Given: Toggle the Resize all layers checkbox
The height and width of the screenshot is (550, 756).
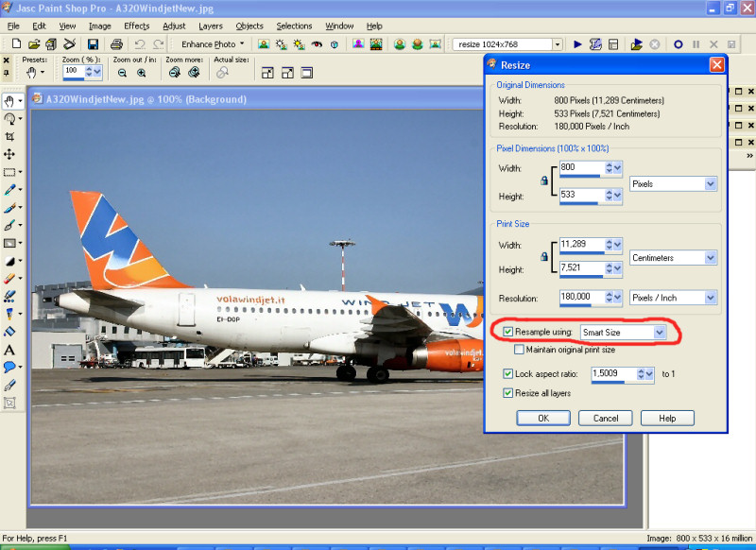Looking at the screenshot, I should (507, 393).
